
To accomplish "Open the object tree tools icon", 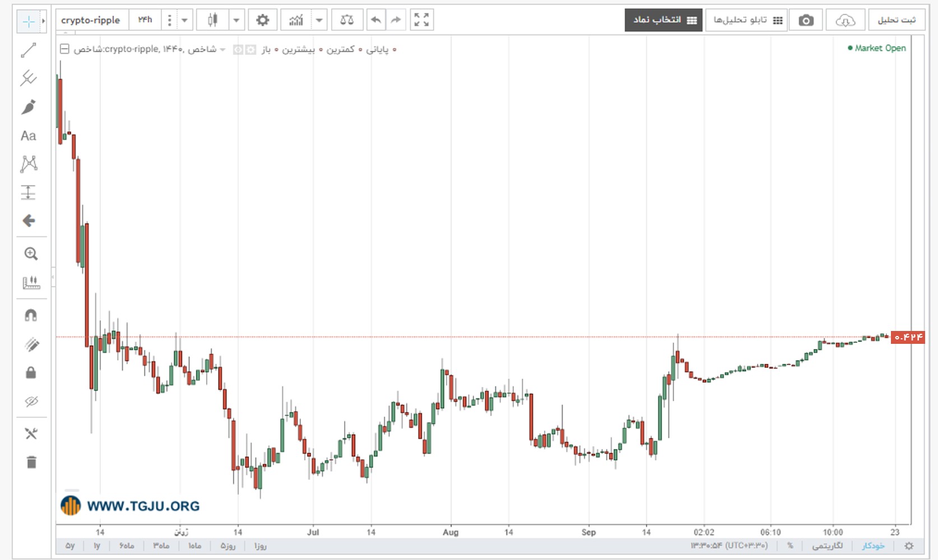I will [31, 433].
